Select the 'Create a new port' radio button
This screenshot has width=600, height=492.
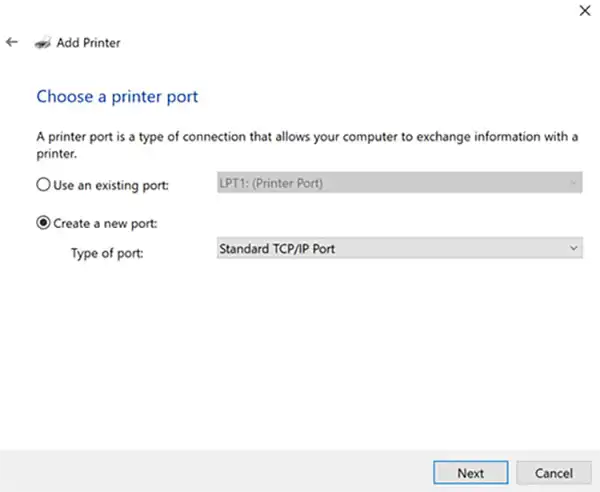click(x=43, y=223)
